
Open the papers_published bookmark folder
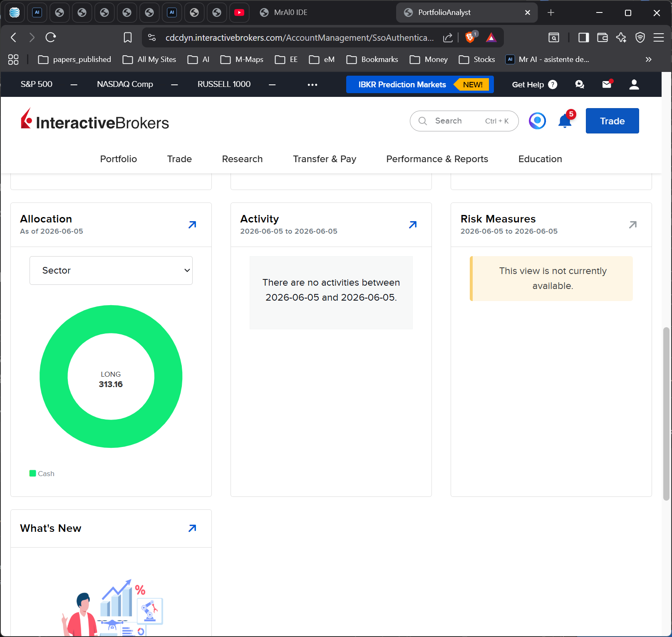coord(74,59)
